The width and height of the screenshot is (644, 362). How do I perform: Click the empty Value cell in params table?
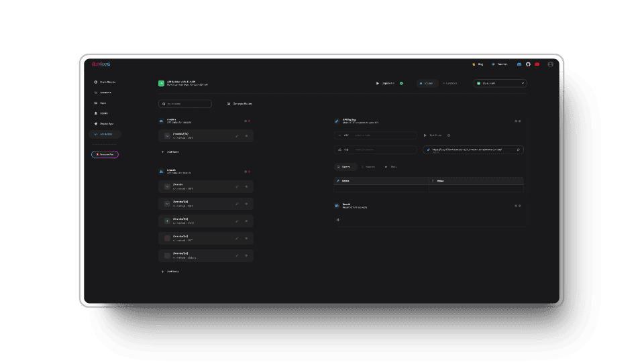[x=476, y=189]
